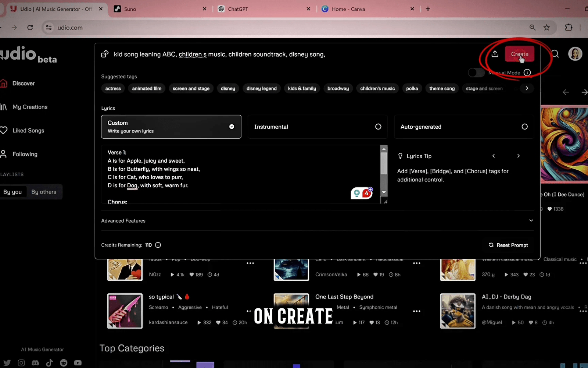Open 'so typical' song thumbnail
The width and height of the screenshot is (588, 368).
pyautogui.click(x=125, y=311)
